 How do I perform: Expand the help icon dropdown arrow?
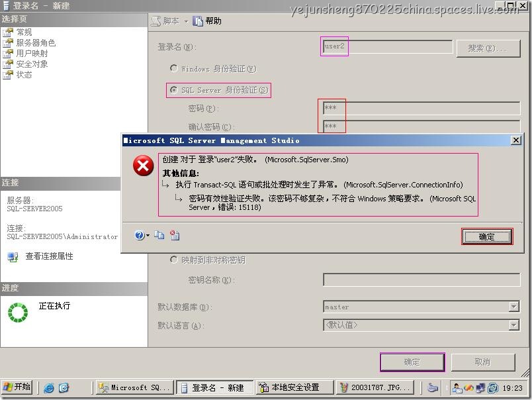point(148,235)
